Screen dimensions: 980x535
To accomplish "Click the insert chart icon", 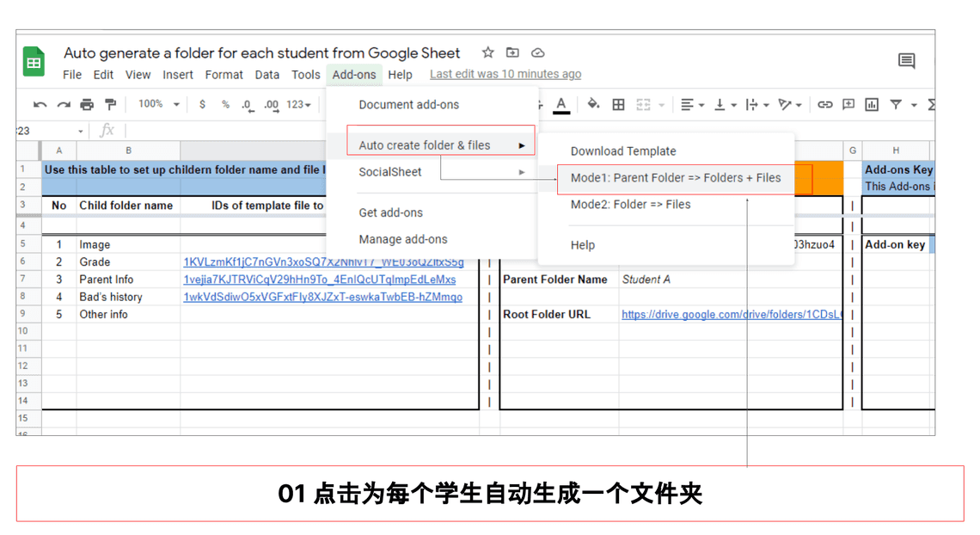I will point(872,105).
